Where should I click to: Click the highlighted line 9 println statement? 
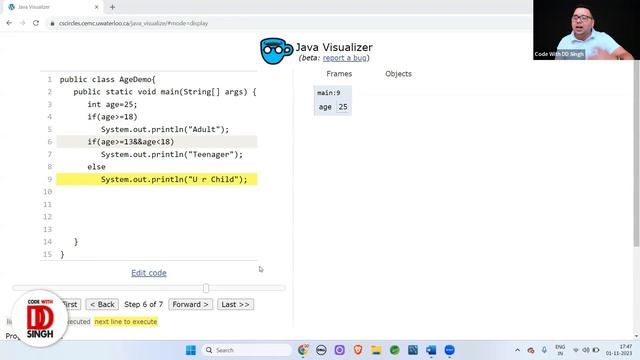pyautogui.click(x=157, y=180)
